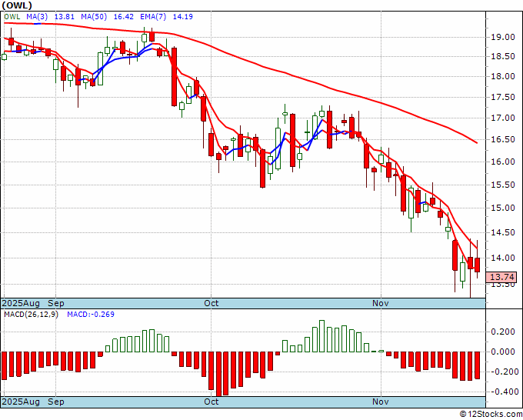Click the 14.00 price axis label

coord(503,258)
